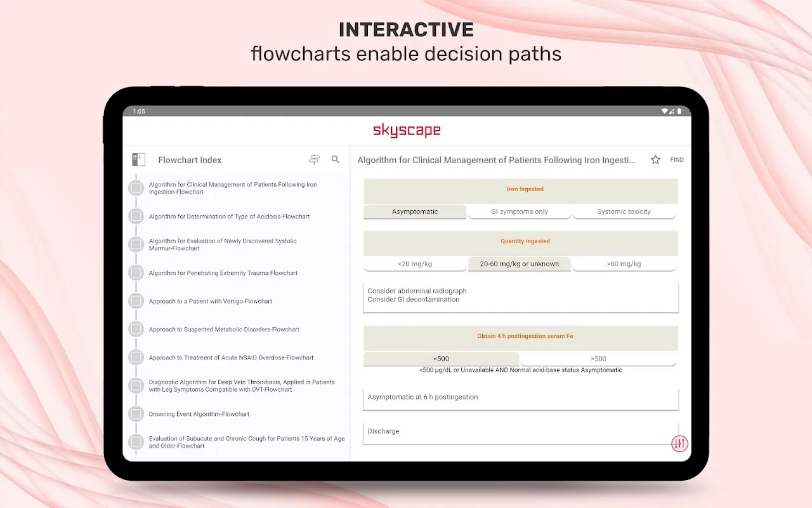The height and width of the screenshot is (508, 812).
Task: Tap the Wi-Fi status icon
Action: pyautogui.click(x=664, y=111)
